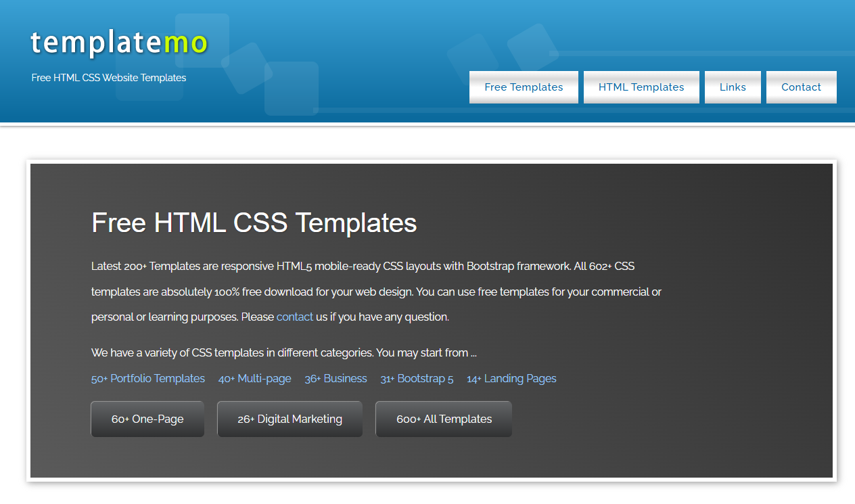The width and height of the screenshot is (855, 504).
Task: Click the 'We have a variety of CSS templates' sentence
Action: point(283,353)
